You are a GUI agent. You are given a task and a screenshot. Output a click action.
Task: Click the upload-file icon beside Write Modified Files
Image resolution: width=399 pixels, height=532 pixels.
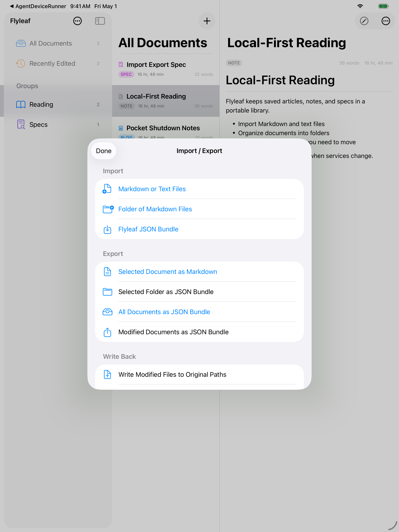[x=107, y=374]
